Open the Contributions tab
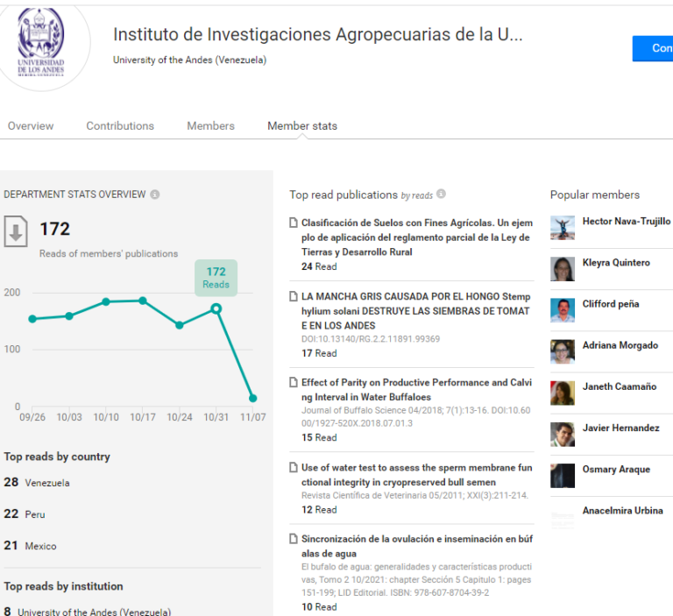The image size is (673, 616). point(120,126)
